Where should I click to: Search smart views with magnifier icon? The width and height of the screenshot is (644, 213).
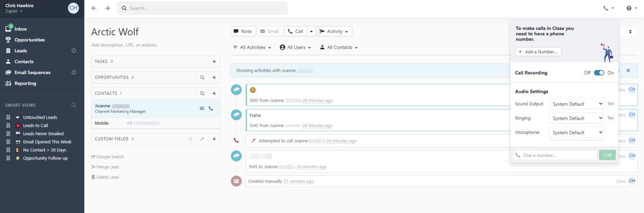point(74,105)
